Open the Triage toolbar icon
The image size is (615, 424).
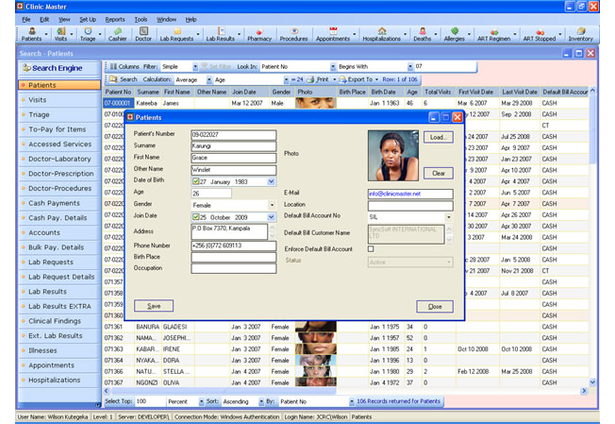[x=88, y=35]
